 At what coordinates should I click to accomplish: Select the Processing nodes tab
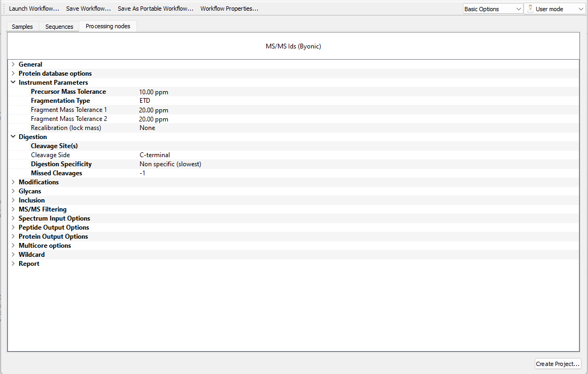tap(108, 26)
